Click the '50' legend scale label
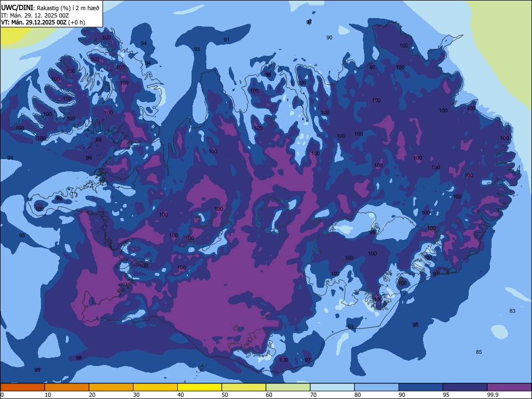 (x=225, y=395)
